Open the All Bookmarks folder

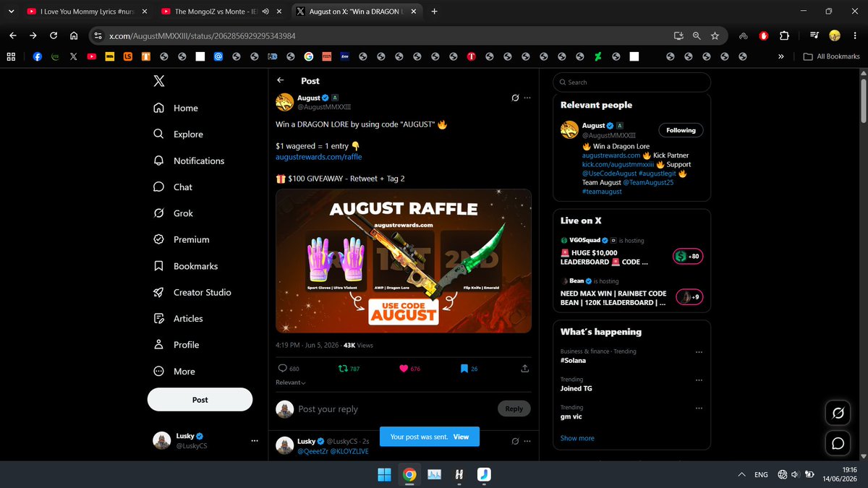[832, 56]
